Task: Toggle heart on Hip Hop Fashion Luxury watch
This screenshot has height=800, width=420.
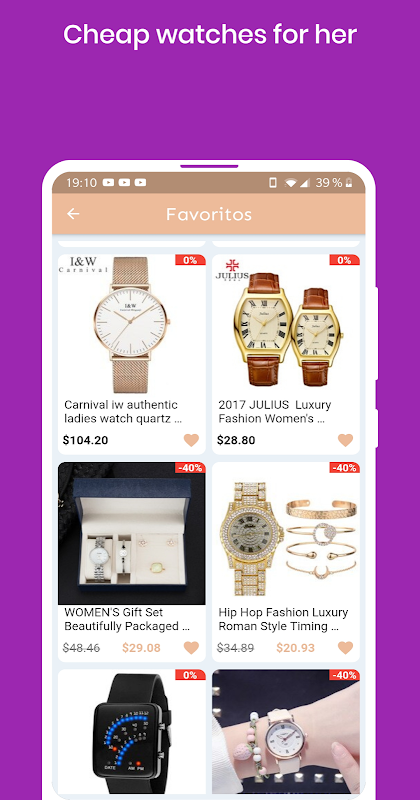Action: point(345,647)
